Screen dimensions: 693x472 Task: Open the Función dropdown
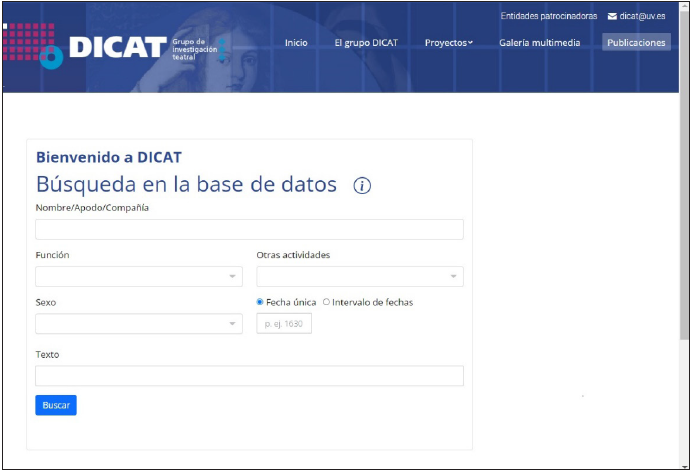(x=138, y=277)
